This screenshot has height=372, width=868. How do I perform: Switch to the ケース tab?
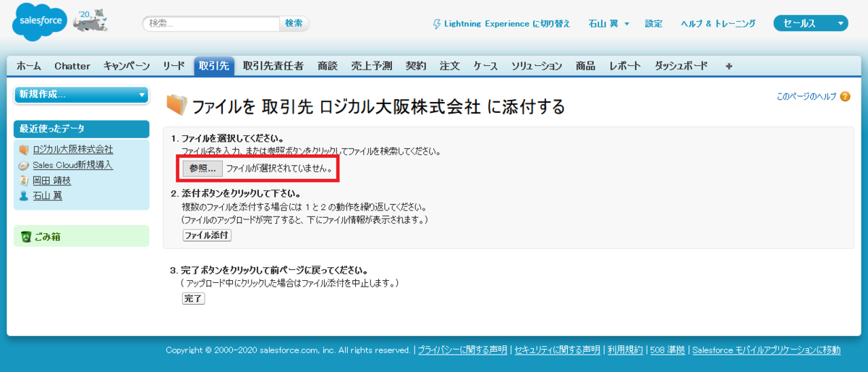[486, 66]
